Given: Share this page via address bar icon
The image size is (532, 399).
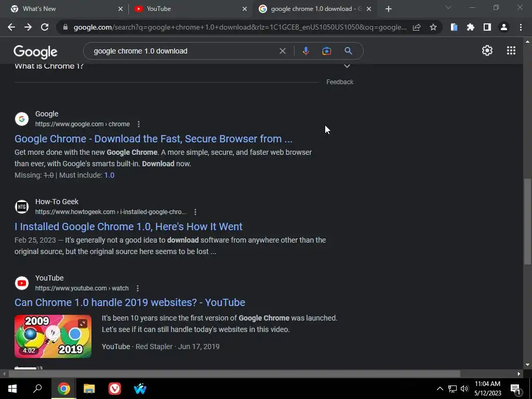Looking at the screenshot, I should [417, 27].
